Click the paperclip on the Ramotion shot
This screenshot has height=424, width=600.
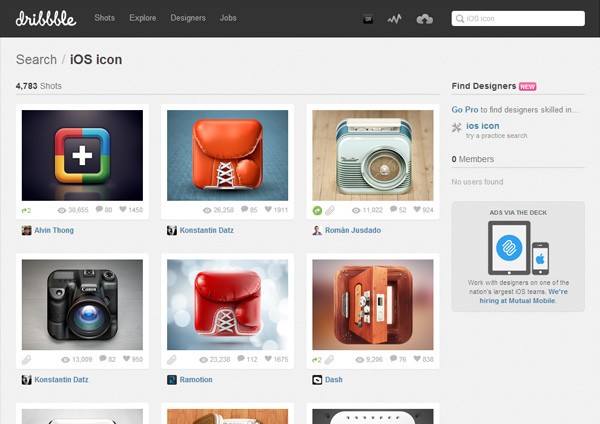[x=171, y=359]
